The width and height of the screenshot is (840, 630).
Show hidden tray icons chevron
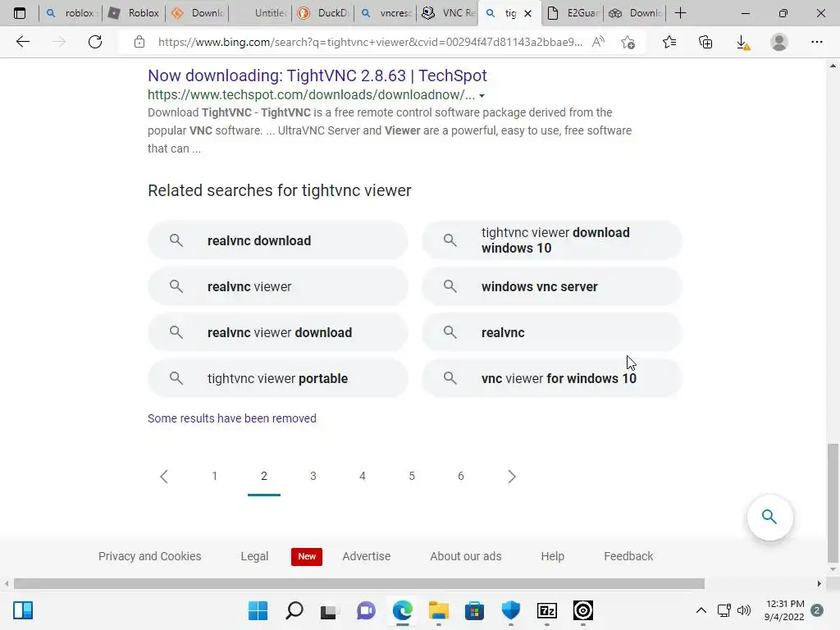coord(701,610)
